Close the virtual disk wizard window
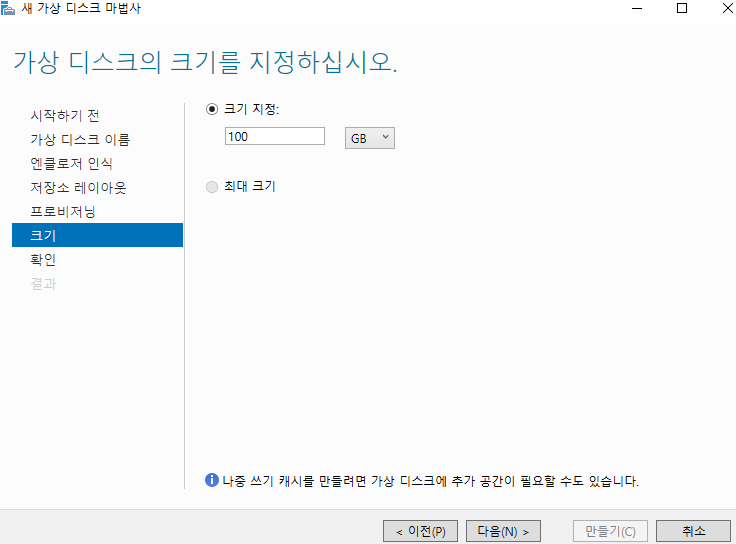This screenshot has width=736, height=544. point(727,8)
